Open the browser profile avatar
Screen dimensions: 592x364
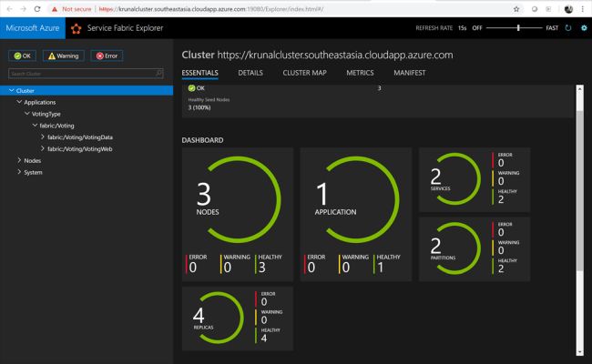coord(568,9)
